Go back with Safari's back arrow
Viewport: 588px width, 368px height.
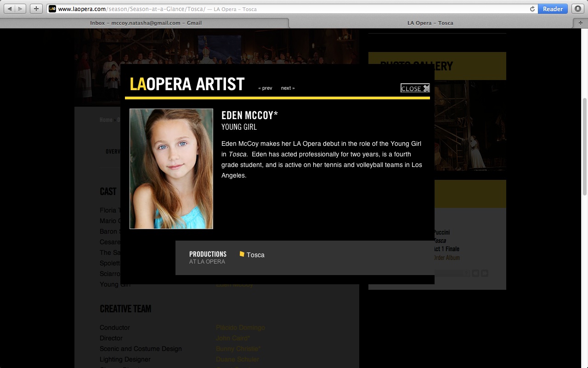click(10, 9)
